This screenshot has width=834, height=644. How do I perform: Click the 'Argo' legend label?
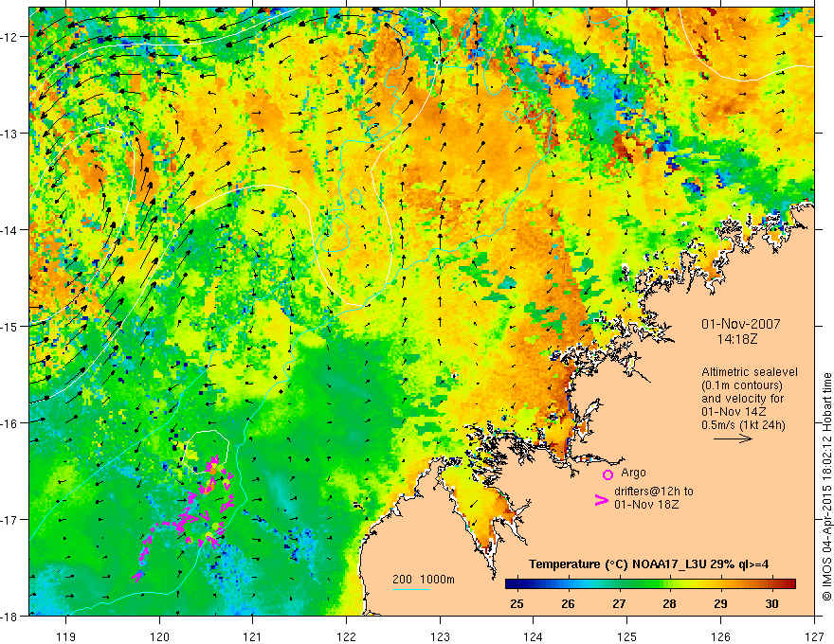633,473
